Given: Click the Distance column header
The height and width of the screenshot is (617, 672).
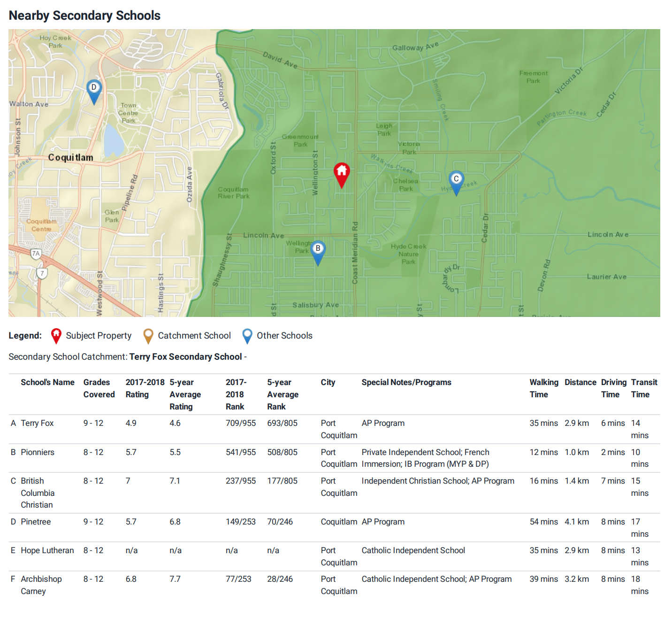Looking at the screenshot, I should 580,382.
